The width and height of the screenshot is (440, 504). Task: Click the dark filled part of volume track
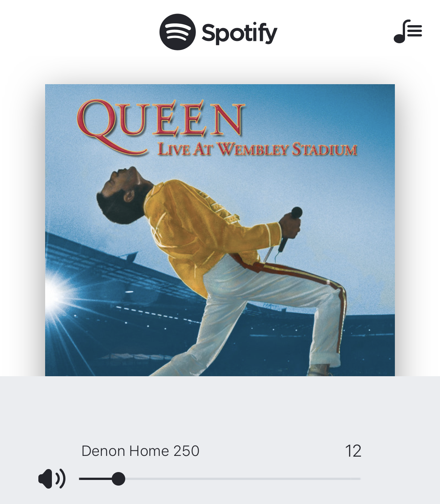pyautogui.click(x=96, y=479)
